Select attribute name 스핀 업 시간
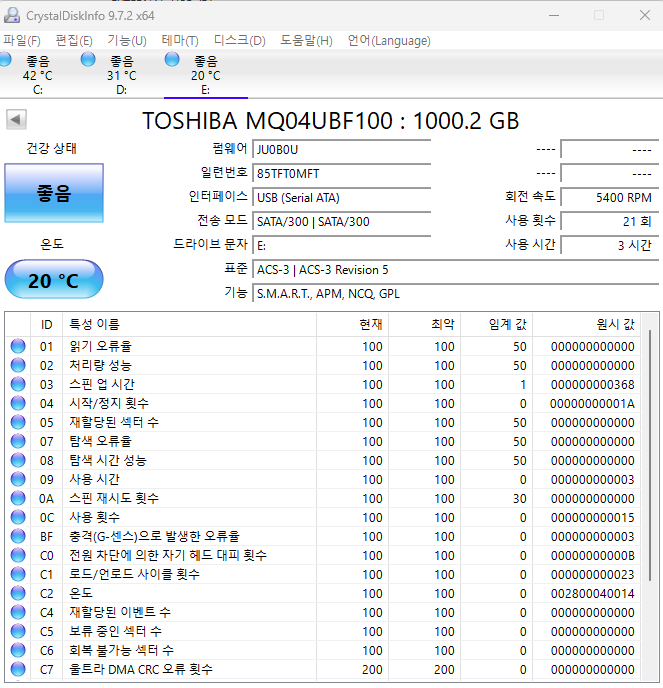The height and width of the screenshot is (688, 663). tap(102, 384)
